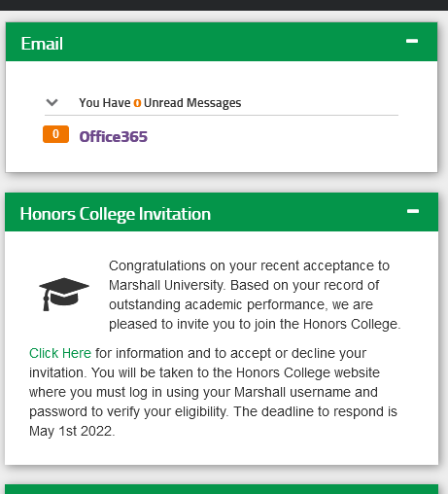
Task: Collapse the Email panel with minus icon
Action: pos(412,41)
